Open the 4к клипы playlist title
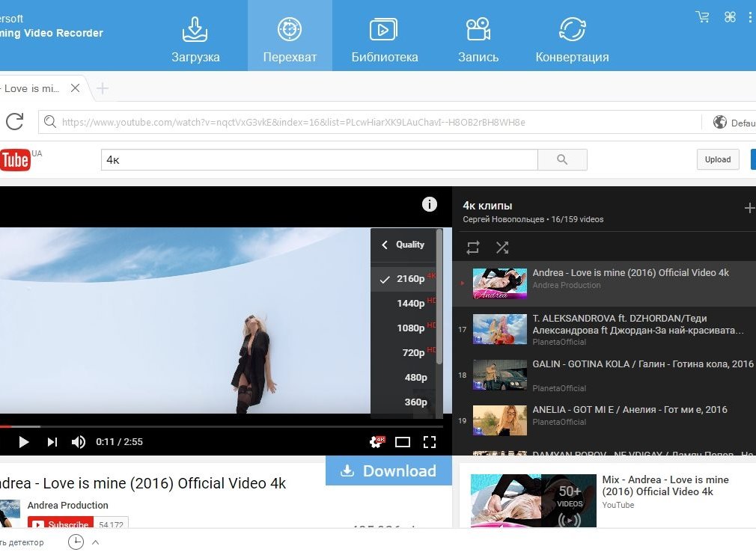This screenshot has width=756, height=555. (487, 206)
